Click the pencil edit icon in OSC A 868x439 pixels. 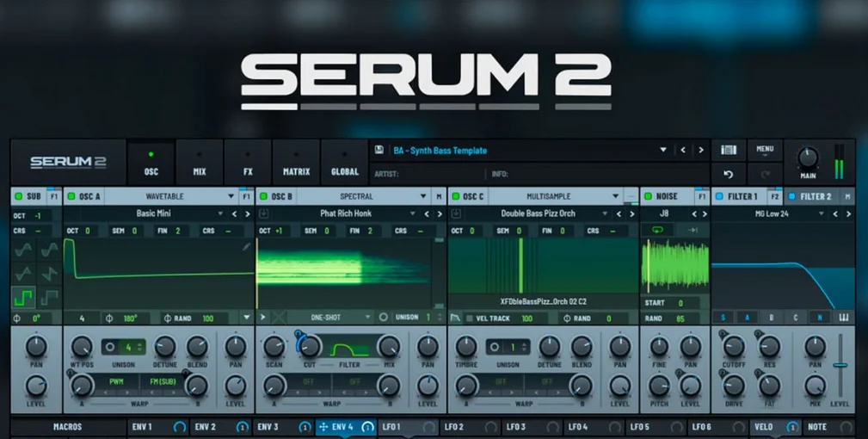point(246,247)
